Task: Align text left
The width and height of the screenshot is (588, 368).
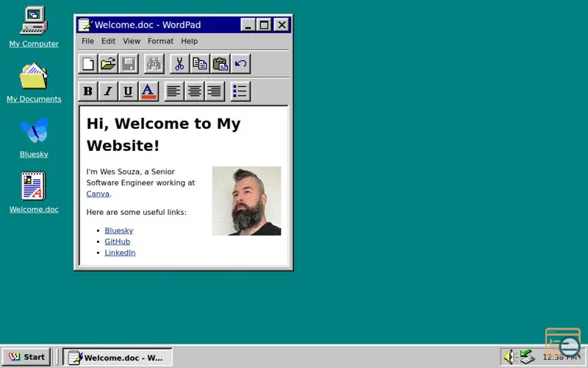Action: 174,91
